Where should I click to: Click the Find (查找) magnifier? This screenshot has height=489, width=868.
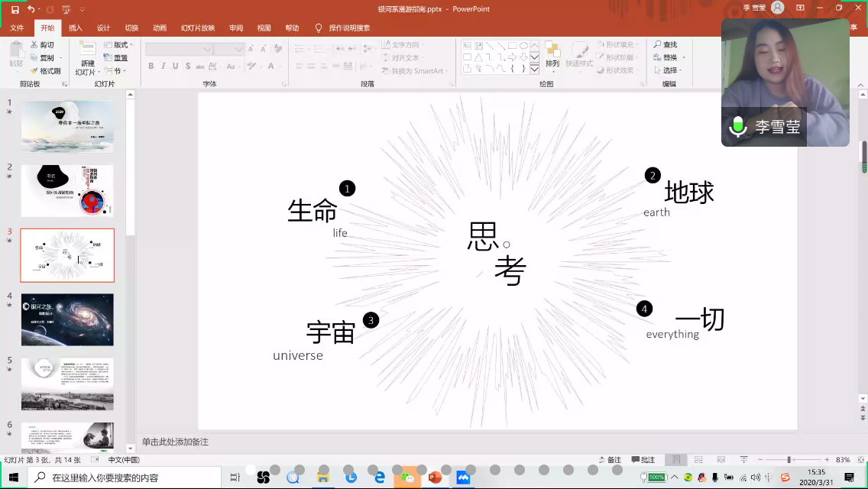pos(665,45)
